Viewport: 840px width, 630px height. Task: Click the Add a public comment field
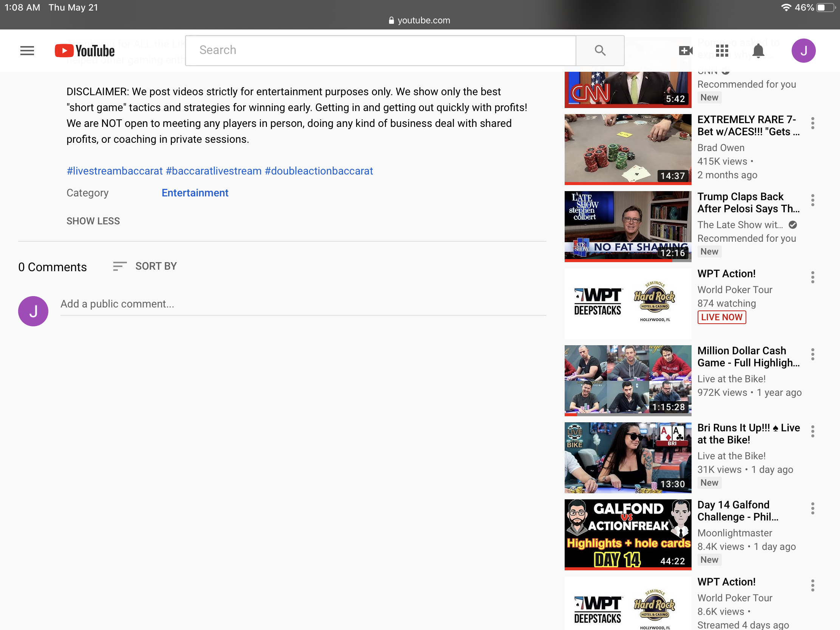(x=303, y=304)
